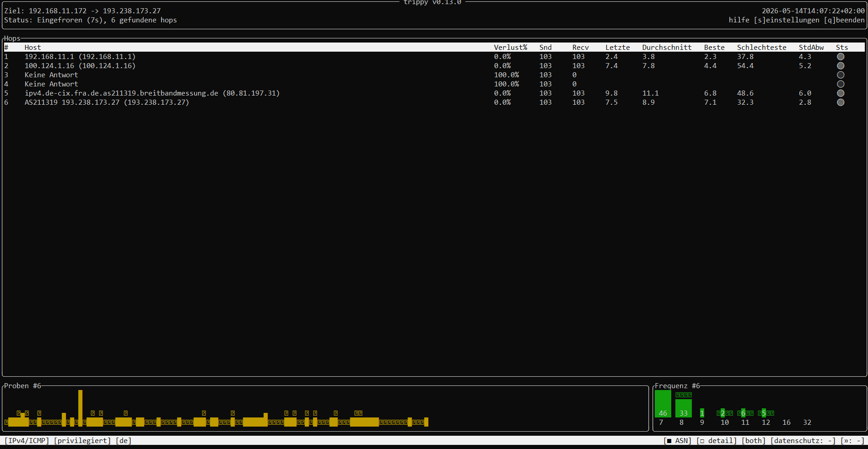Open [s]einstellungen settings

tap(787, 20)
